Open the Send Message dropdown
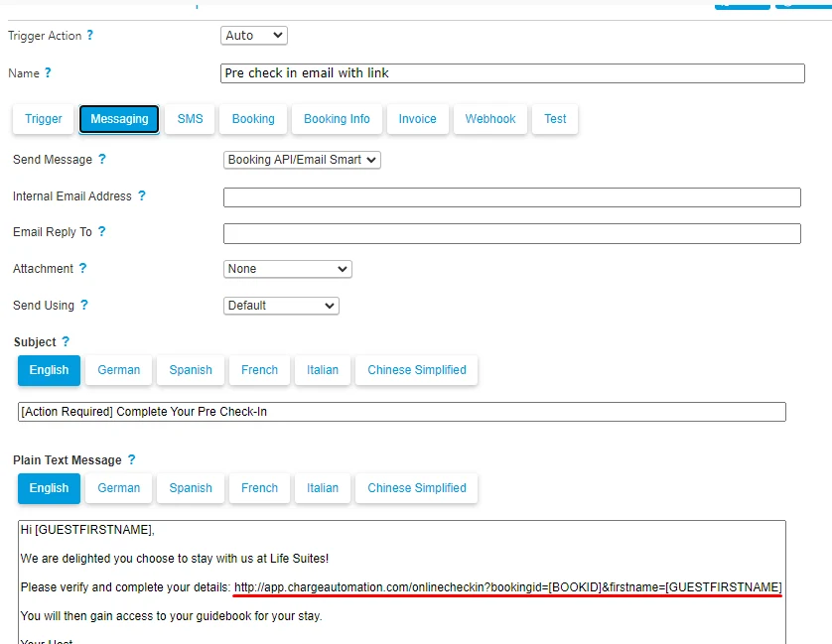The height and width of the screenshot is (644, 832). click(302, 160)
